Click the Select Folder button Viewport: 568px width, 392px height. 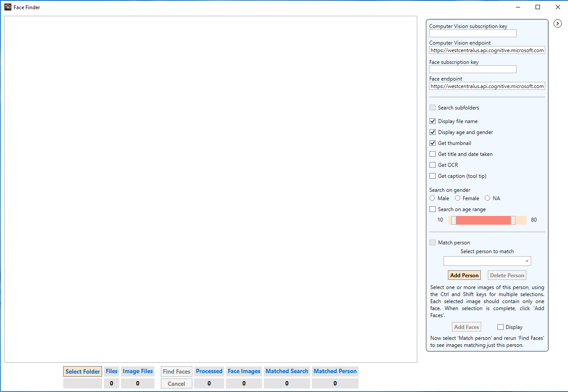click(83, 371)
